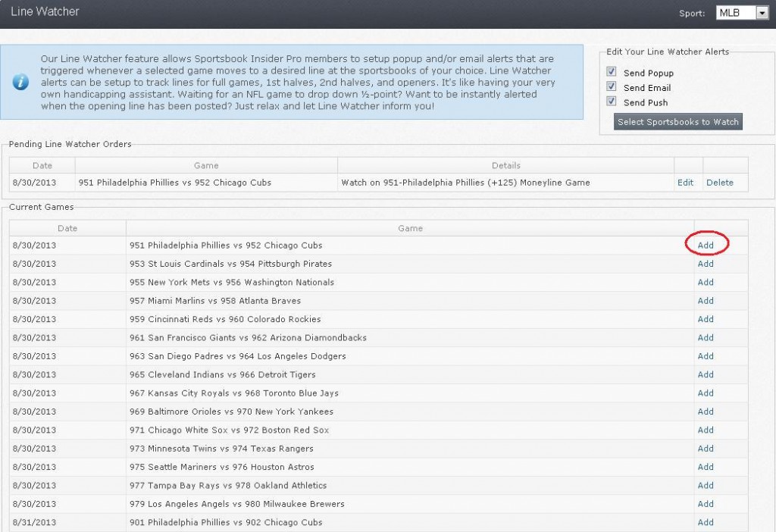Image resolution: width=776 pixels, height=532 pixels.
Task: Click the Line Watcher title
Action: (x=45, y=11)
